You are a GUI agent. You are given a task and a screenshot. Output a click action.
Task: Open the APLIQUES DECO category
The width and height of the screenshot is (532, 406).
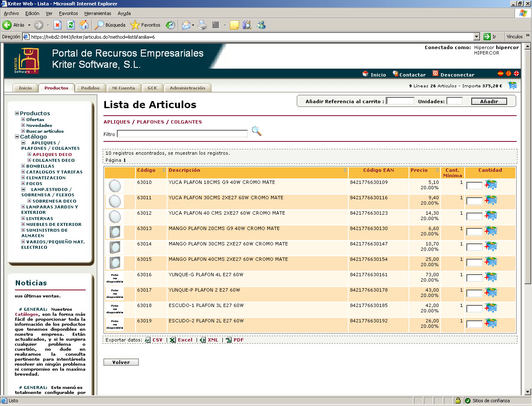52,154
